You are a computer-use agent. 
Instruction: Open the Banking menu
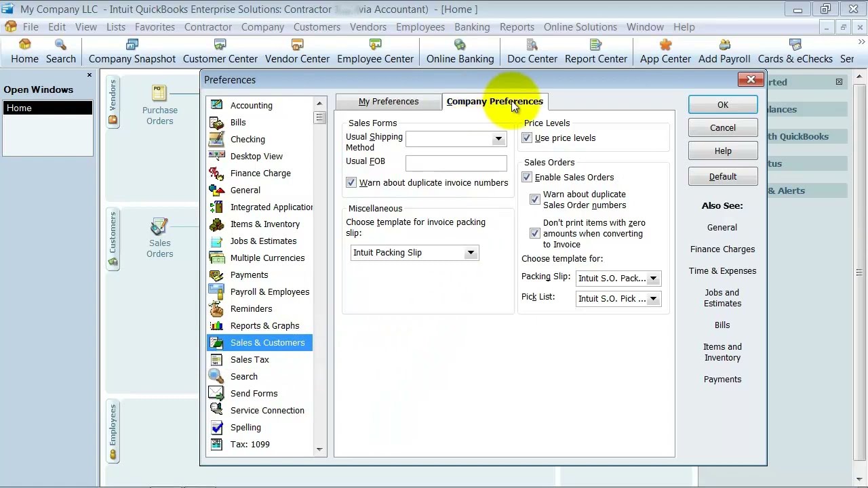[472, 27]
